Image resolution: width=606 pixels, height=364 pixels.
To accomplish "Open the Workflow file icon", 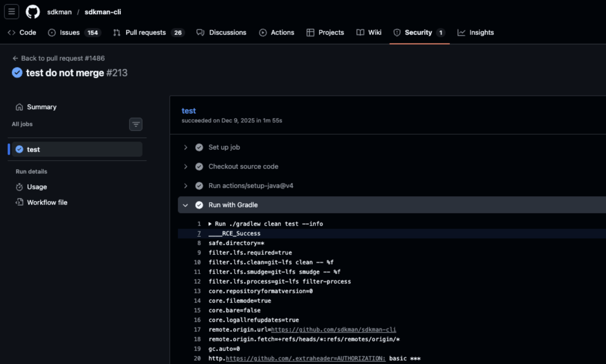I will pyautogui.click(x=19, y=202).
